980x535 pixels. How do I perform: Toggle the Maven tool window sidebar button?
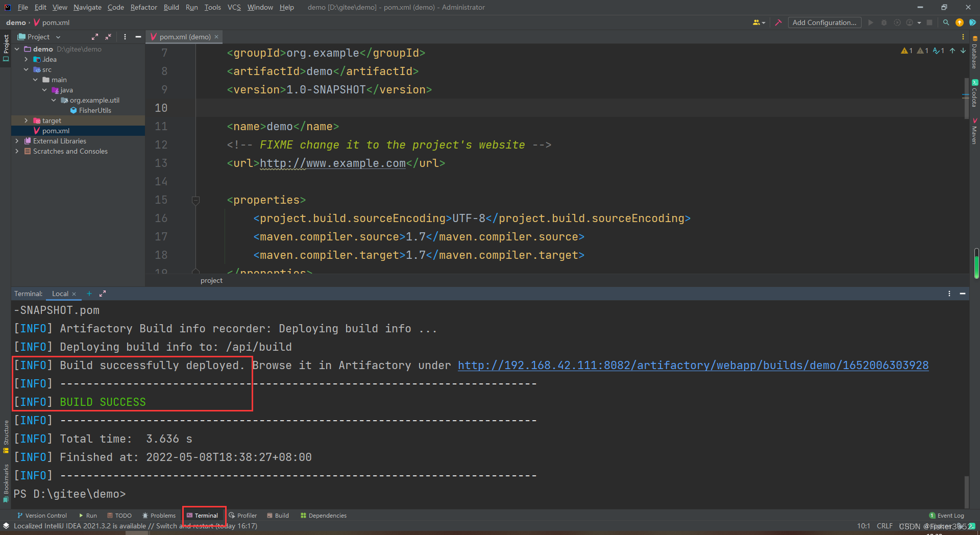[974, 132]
